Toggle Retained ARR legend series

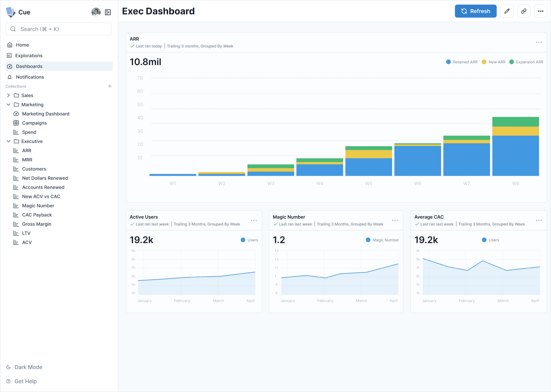pyautogui.click(x=462, y=62)
